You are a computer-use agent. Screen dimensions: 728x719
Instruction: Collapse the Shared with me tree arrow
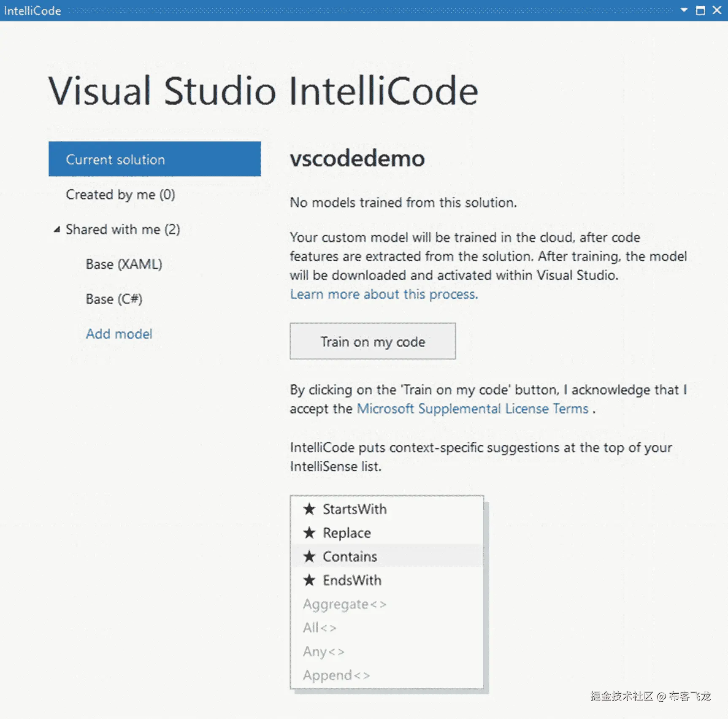(x=57, y=230)
